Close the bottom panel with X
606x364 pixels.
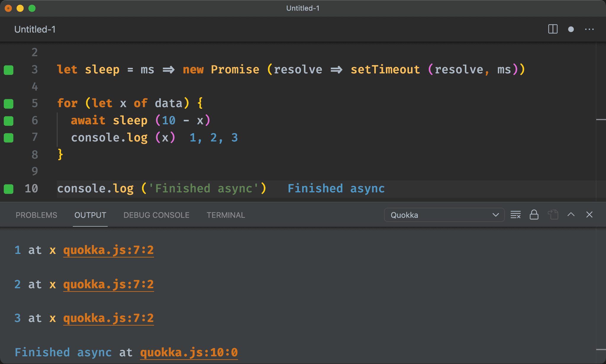[x=589, y=215]
